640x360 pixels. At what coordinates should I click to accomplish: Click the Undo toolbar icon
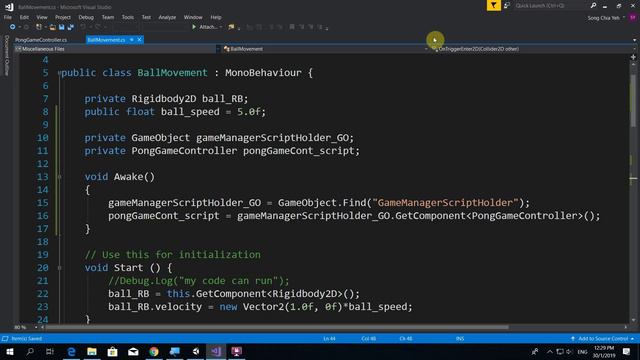pyautogui.click(x=83, y=27)
